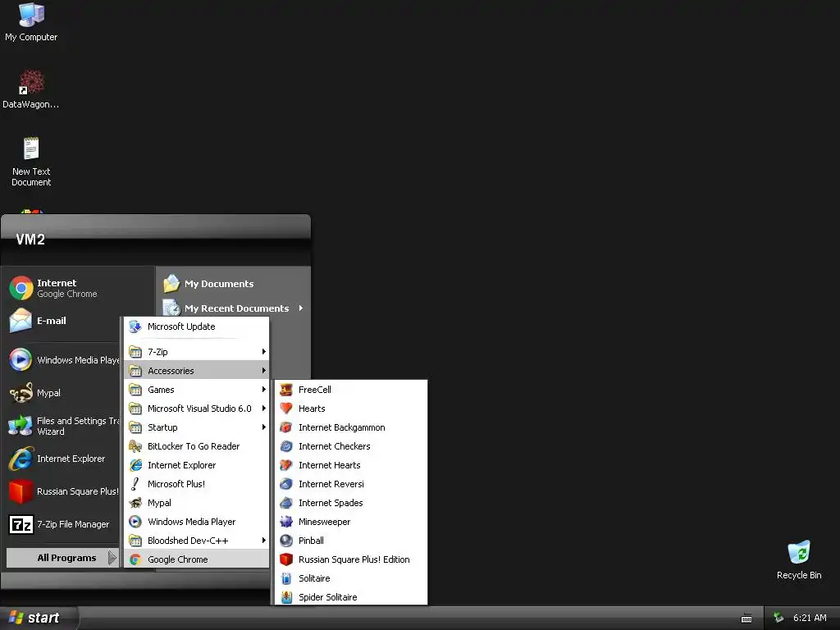Click the All Programs button
The image size is (840, 630).
[x=62, y=558]
